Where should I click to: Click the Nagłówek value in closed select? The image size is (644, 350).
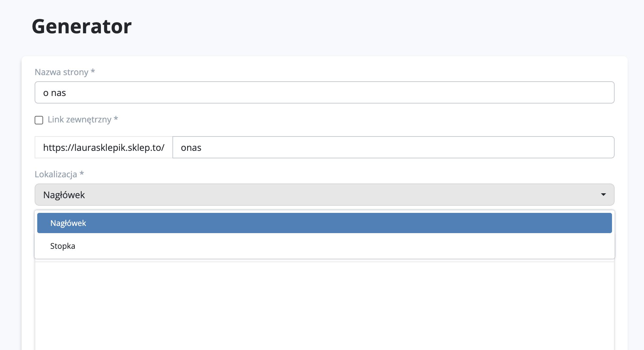64,195
